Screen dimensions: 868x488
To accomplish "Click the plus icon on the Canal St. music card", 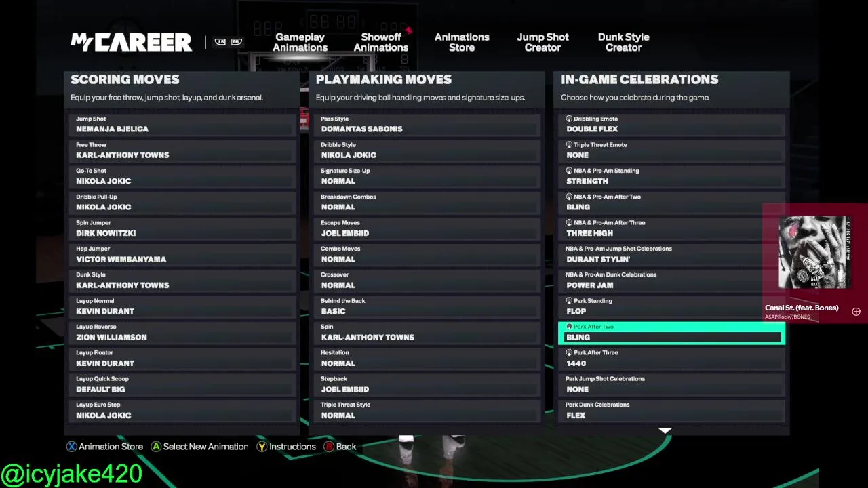I will click(x=856, y=312).
